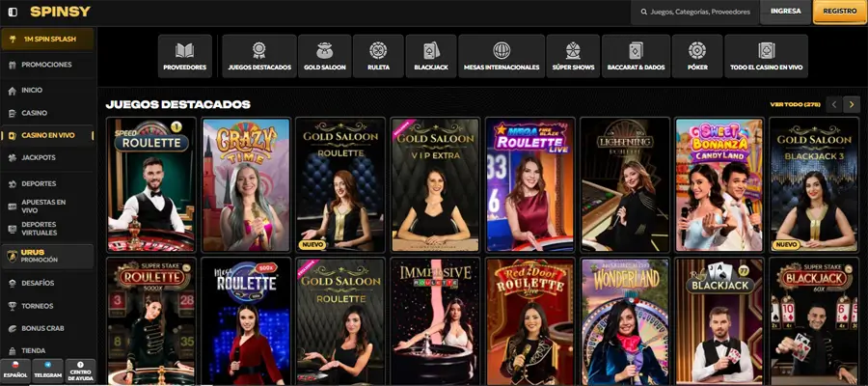
Task: Change language via the Español flag button
Action: tap(14, 372)
